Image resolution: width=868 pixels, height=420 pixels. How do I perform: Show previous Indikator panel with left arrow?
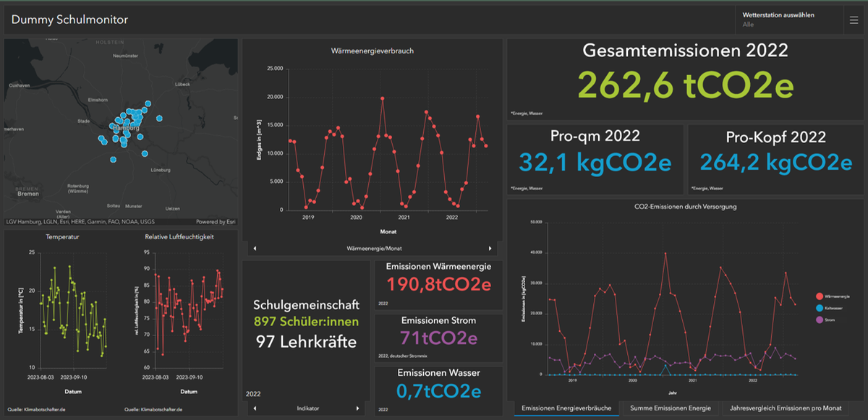point(254,408)
